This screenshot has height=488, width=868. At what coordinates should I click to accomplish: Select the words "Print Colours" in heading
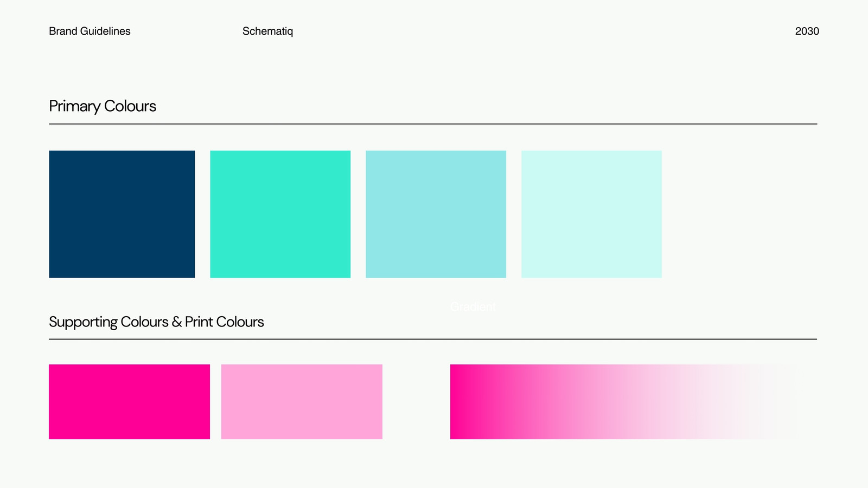coord(225,322)
